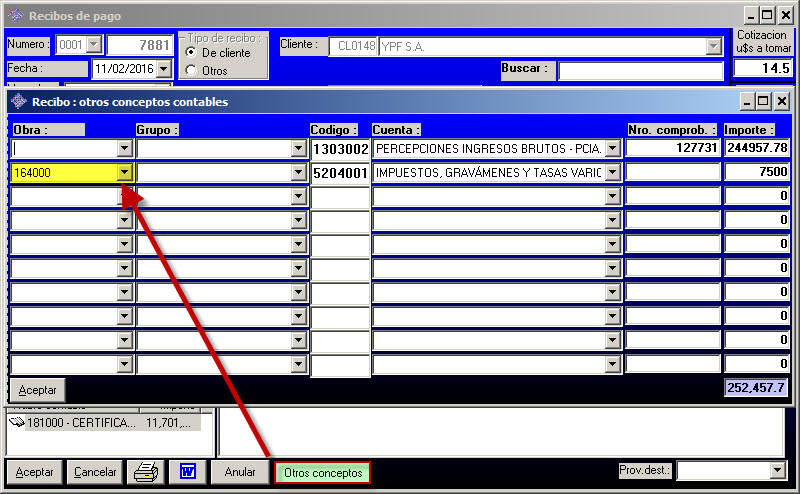
Task: Click the Recibos de pago title bar icon
Action: tap(16, 16)
